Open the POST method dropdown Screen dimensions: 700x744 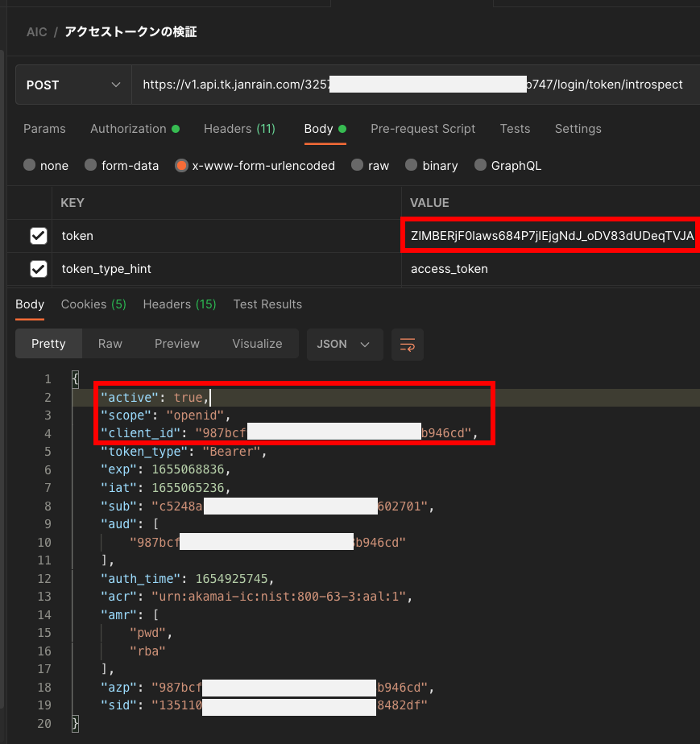click(73, 85)
